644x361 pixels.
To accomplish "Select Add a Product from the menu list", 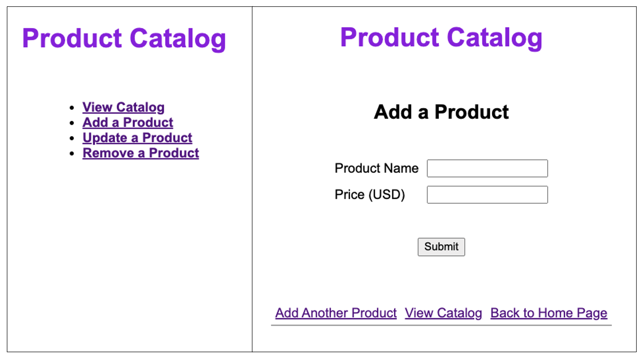I will coord(127,122).
